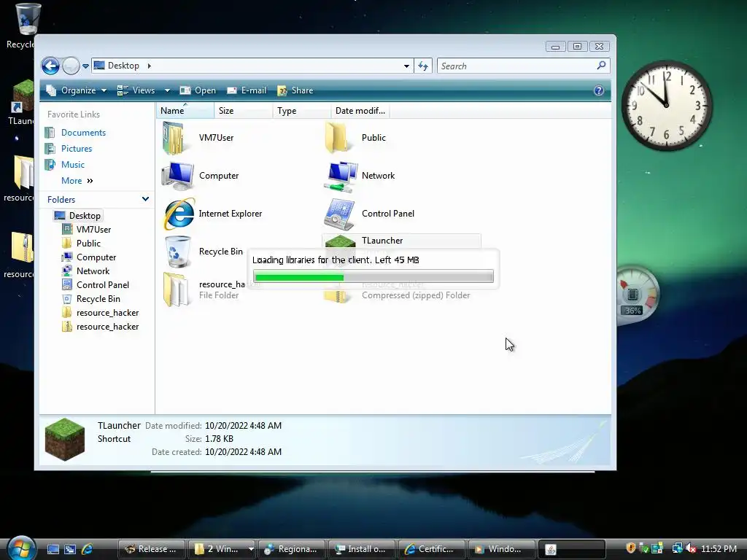Image resolution: width=747 pixels, height=560 pixels.
Task: Launch Internet Explorer from quick launch
Action: [x=88, y=549]
